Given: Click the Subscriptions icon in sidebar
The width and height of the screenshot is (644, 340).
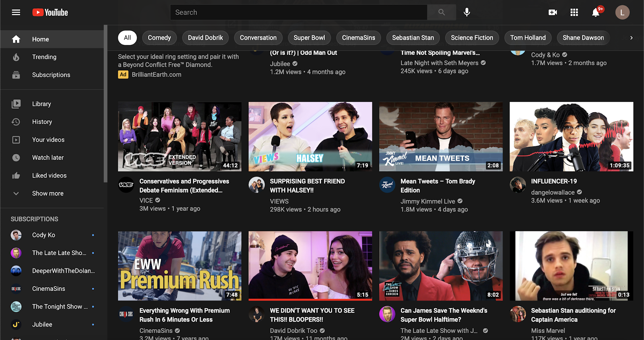Looking at the screenshot, I should pos(16,75).
